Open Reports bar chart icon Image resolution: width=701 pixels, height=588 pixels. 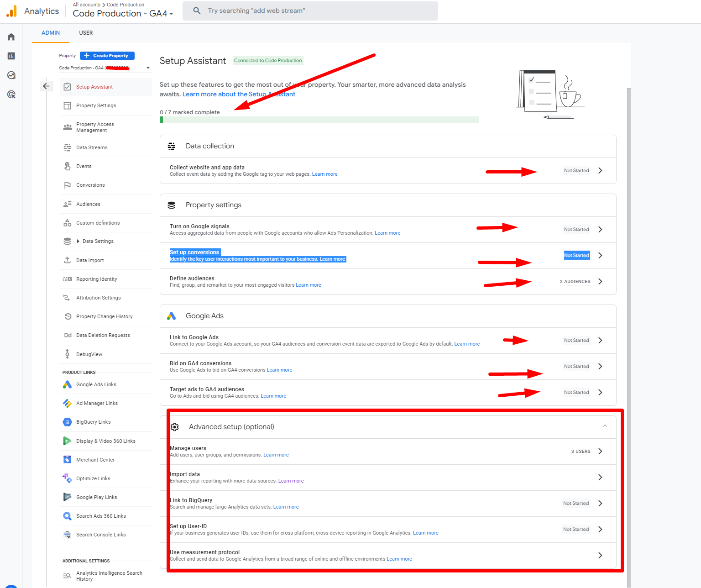coord(11,56)
